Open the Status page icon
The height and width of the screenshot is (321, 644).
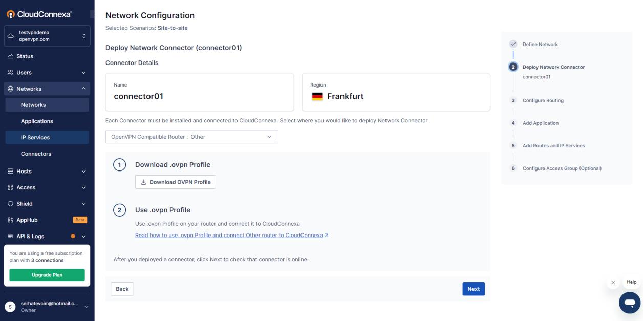(x=10, y=56)
